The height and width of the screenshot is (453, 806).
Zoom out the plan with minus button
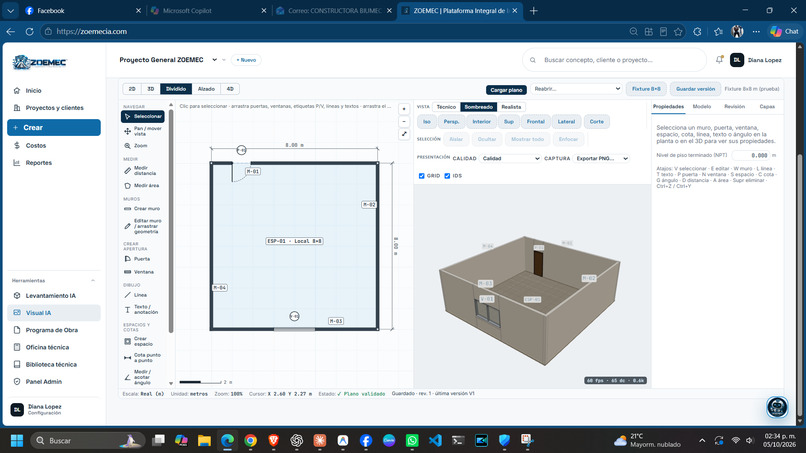point(404,122)
